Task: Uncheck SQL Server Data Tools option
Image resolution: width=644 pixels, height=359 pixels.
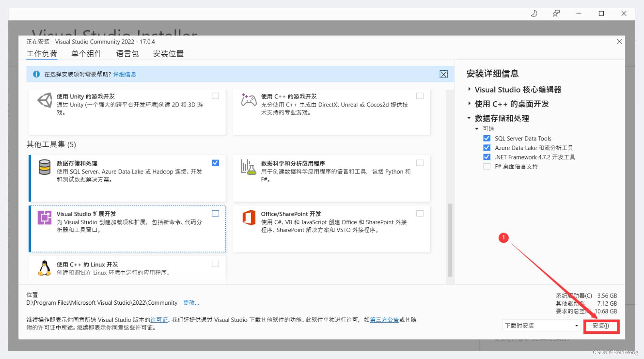Action: pyautogui.click(x=487, y=138)
